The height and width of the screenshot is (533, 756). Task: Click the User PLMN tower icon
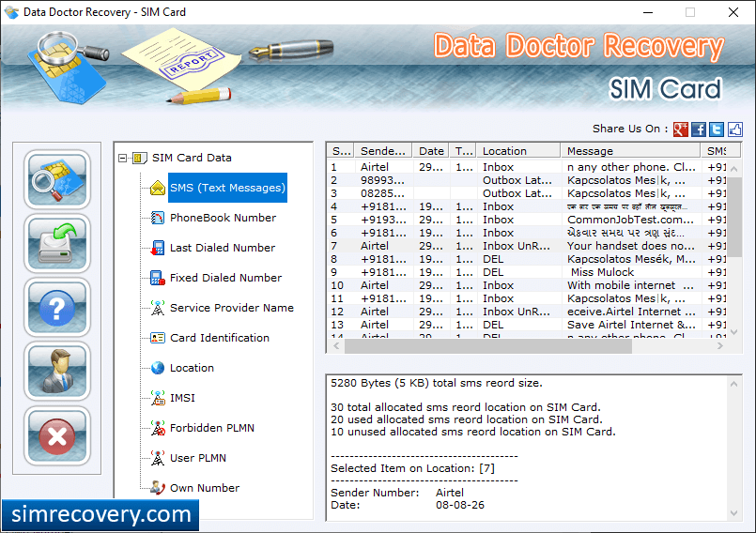(158, 458)
